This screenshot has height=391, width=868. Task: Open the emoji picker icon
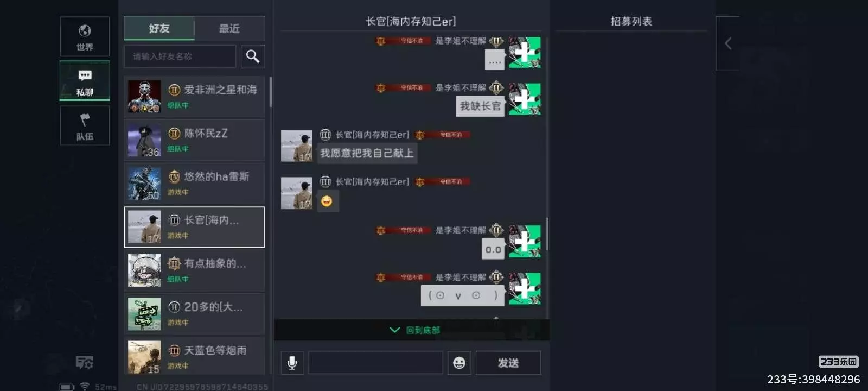459,363
